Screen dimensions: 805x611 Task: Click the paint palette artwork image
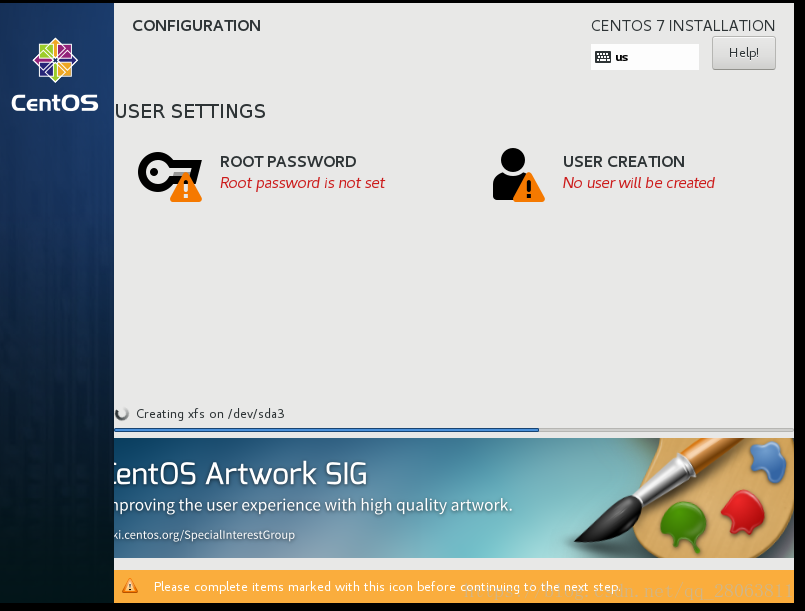pos(685,498)
